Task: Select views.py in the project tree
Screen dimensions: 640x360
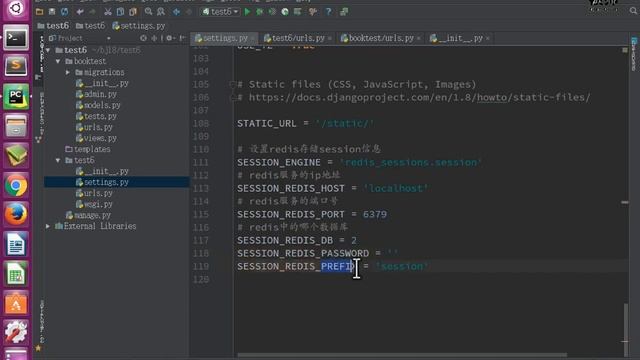Action: [96, 138]
